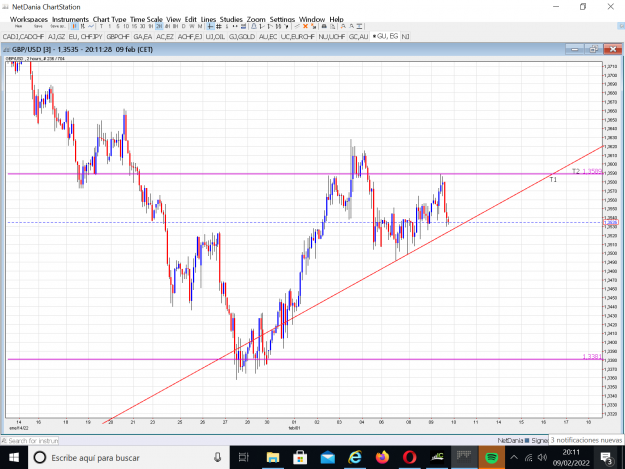Viewport: 625px width, 469px height.
Task: Open the Time Scale menu
Action: coord(146,19)
